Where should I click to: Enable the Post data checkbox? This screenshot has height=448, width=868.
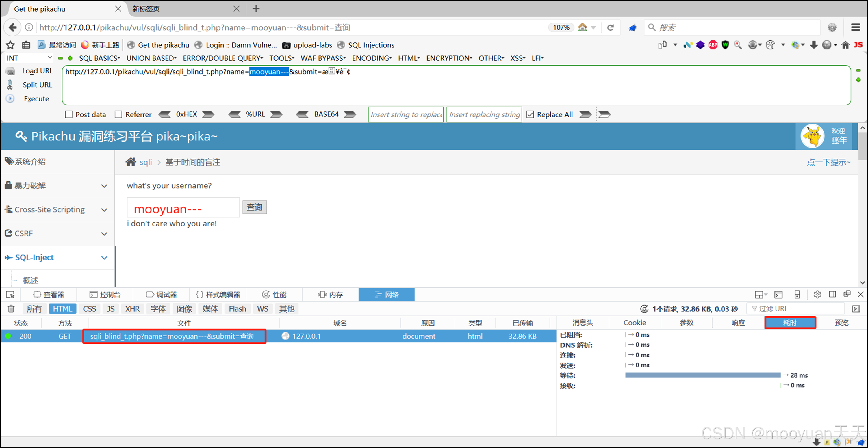tap(69, 114)
